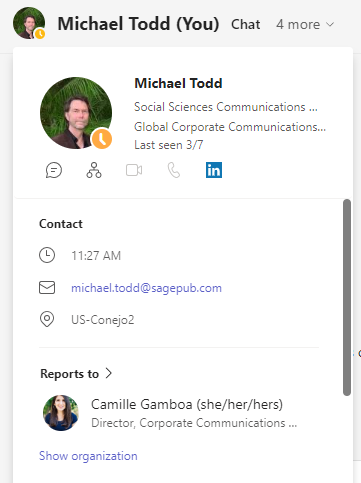The height and width of the screenshot is (483, 361).
Task: Click the away status badge on photo
Action: 102,139
